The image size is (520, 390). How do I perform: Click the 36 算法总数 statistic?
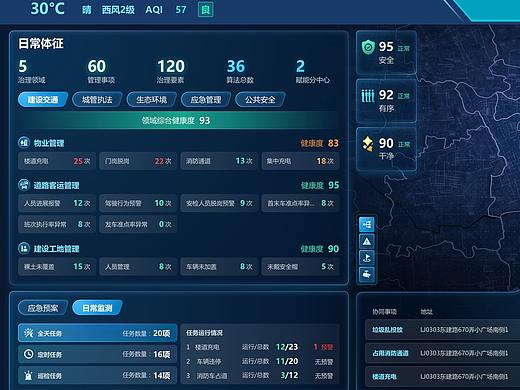click(240, 71)
